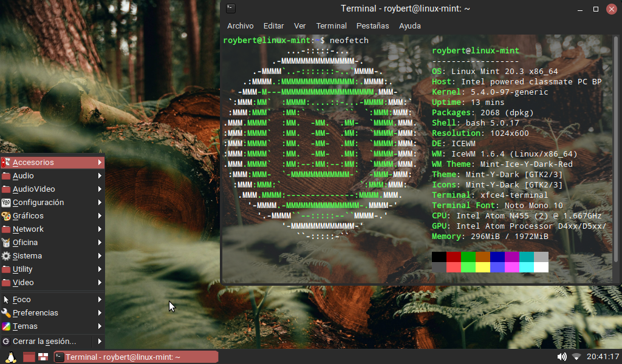
Task: Open the Terminal menu in menu bar
Action: (331, 25)
